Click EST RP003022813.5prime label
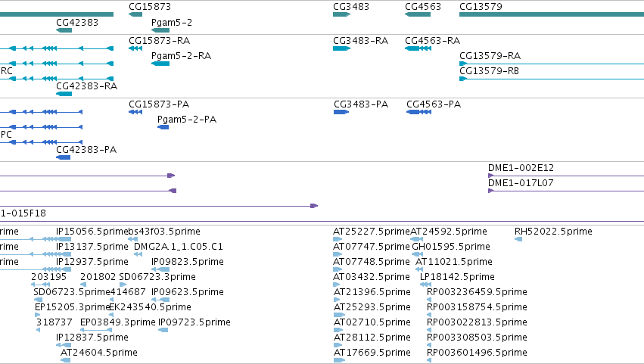644x364 pixels. [x=478, y=322]
